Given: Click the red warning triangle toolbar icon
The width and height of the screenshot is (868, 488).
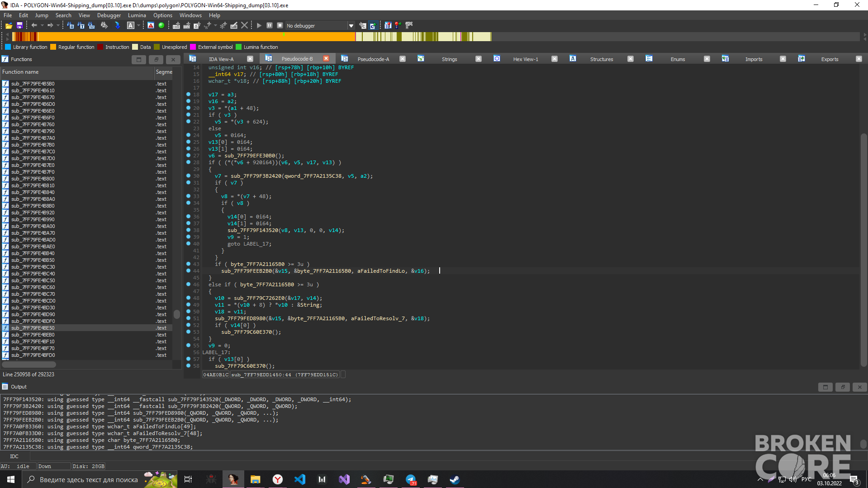Looking at the screenshot, I should (x=151, y=26).
